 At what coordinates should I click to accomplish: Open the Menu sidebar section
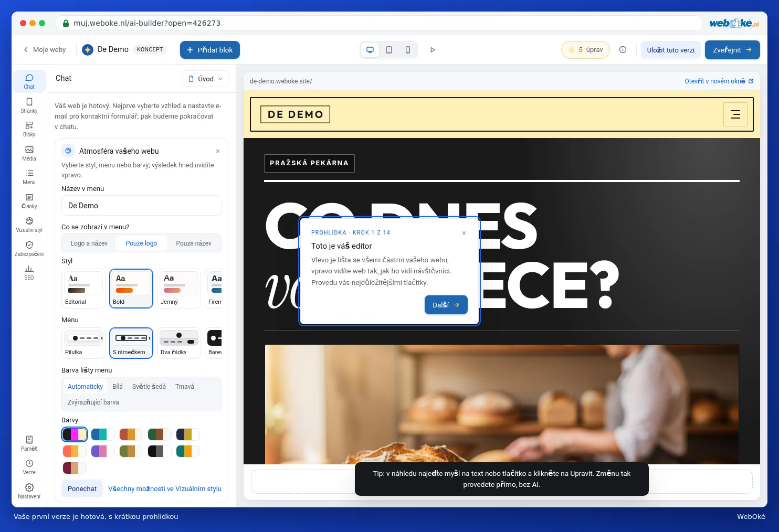pos(29,177)
